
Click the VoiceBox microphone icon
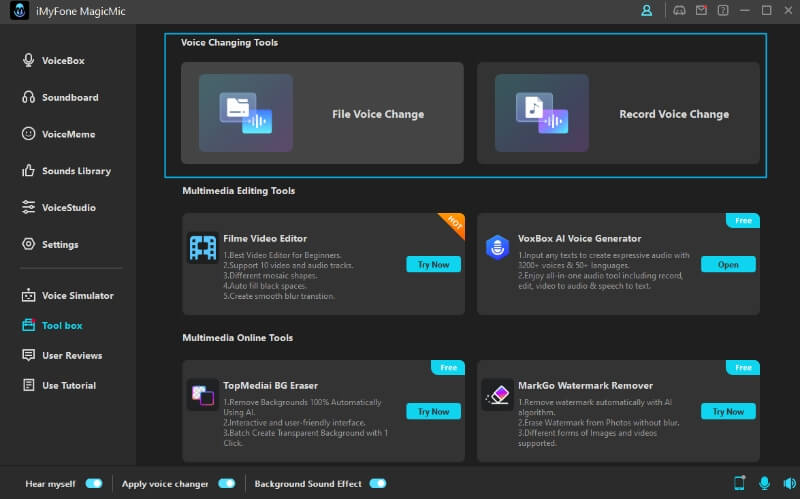(29, 60)
